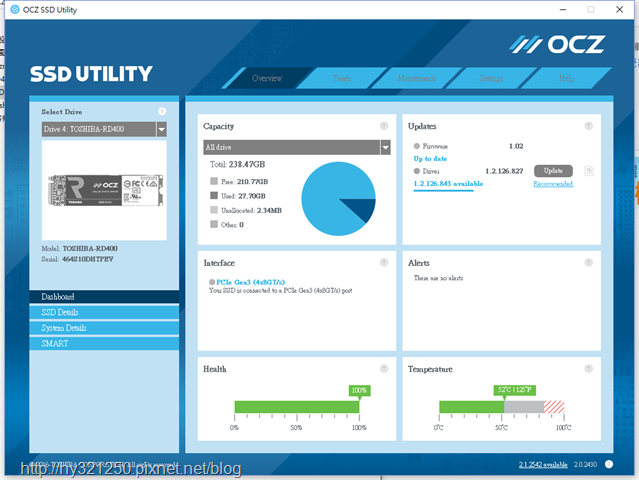Click the Health bar 100% marker
The width and height of the screenshot is (639, 480).
tap(359, 391)
